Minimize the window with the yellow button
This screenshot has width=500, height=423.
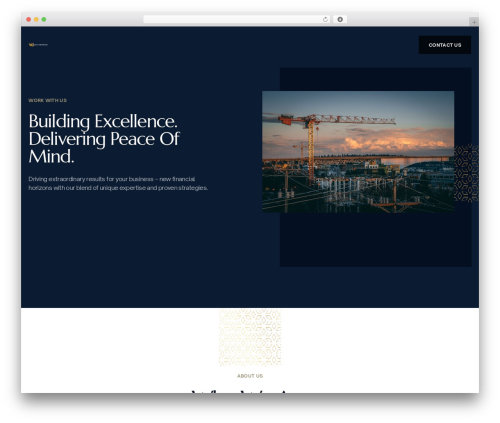36,20
